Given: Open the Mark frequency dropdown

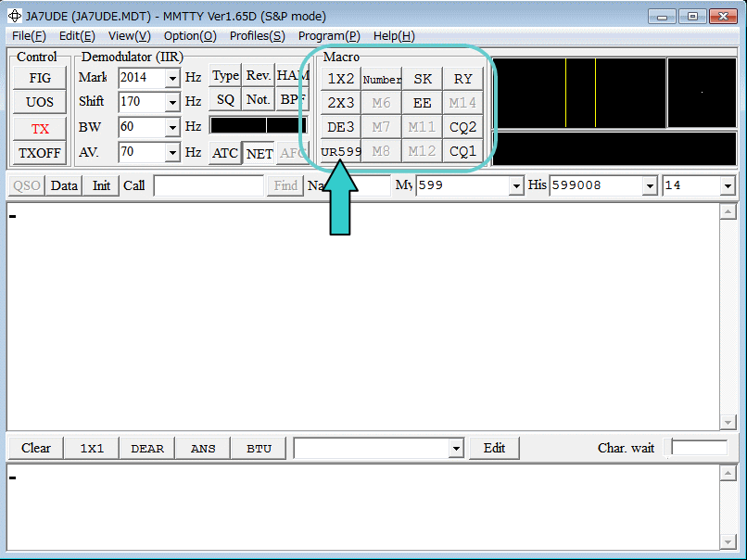Looking at the screenshot, I should tap(172, 78).
